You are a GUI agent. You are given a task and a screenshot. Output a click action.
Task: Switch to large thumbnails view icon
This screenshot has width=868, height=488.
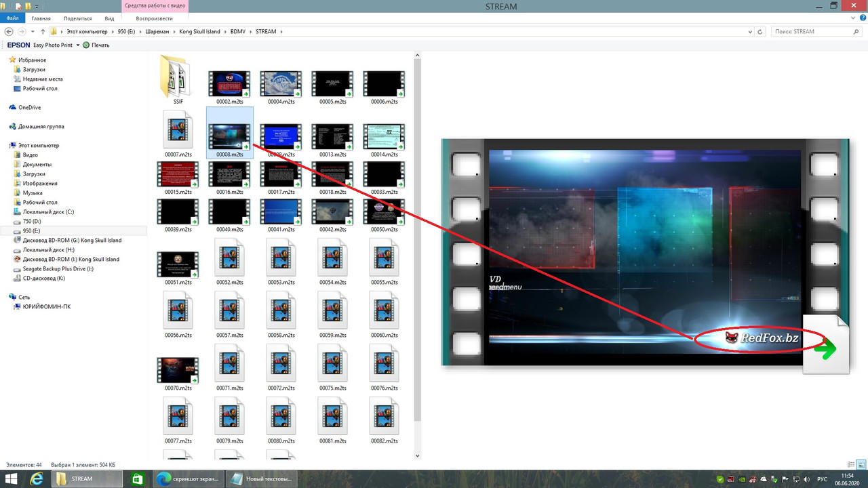click(x=861, y=465)
